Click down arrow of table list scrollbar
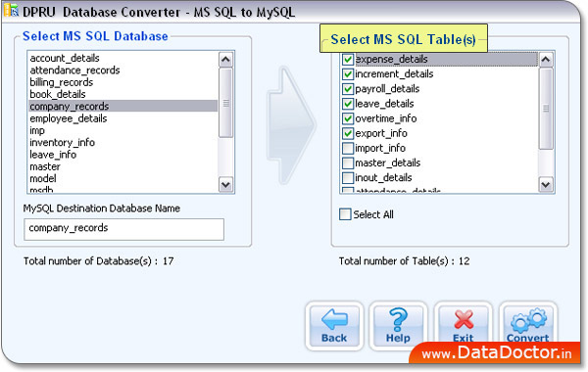Screen dimensions: 588x372 point(546,184)
